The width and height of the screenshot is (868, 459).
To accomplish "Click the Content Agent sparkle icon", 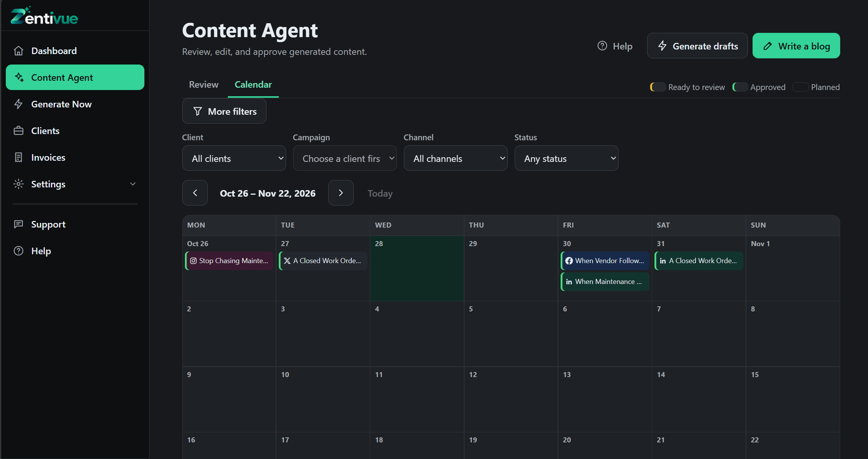I will 19,77.
